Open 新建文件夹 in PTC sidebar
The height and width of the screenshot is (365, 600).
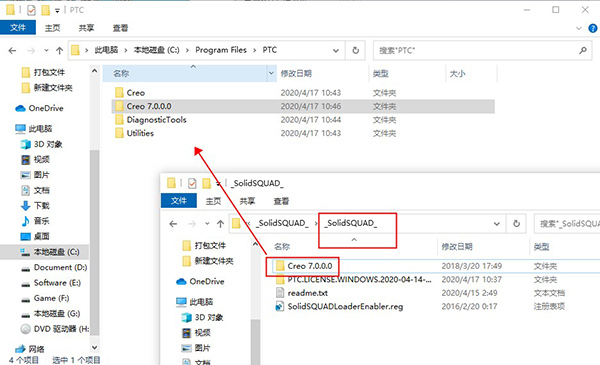click(x=47, y=88)
